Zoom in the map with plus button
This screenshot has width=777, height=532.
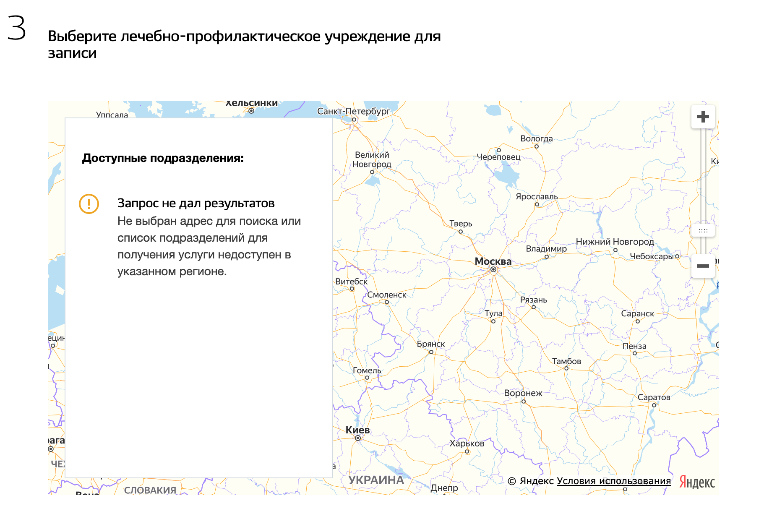(x=703, y=116)
